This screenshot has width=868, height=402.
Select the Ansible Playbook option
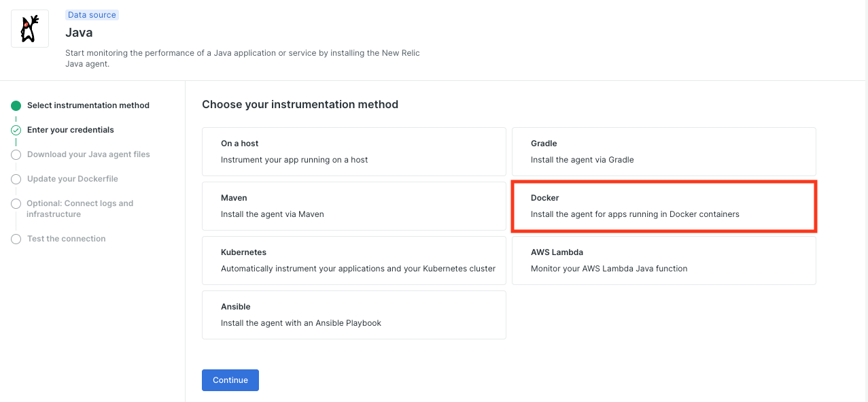[353, 314]
